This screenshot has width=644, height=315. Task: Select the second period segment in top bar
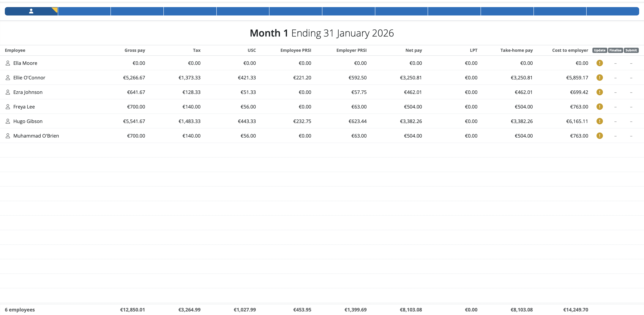(x=84, y=11)
